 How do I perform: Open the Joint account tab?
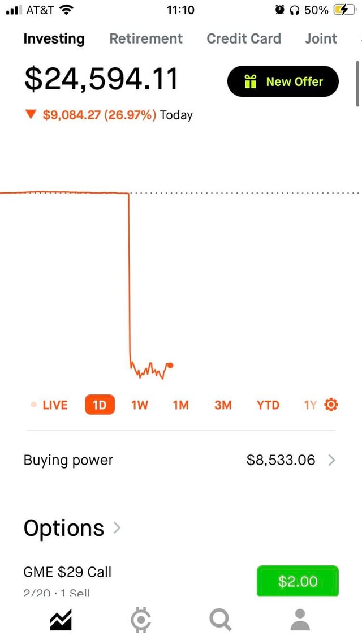[x=321, y=39]
